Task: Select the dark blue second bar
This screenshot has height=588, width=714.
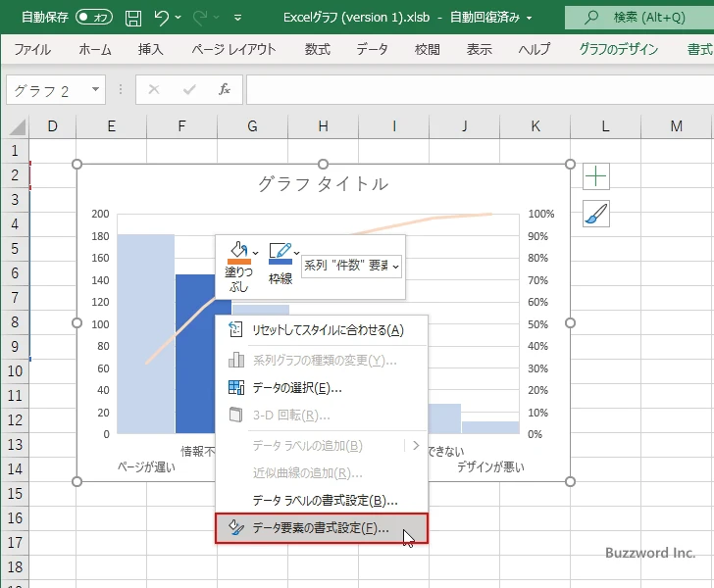Action: (x=195, y=355)
